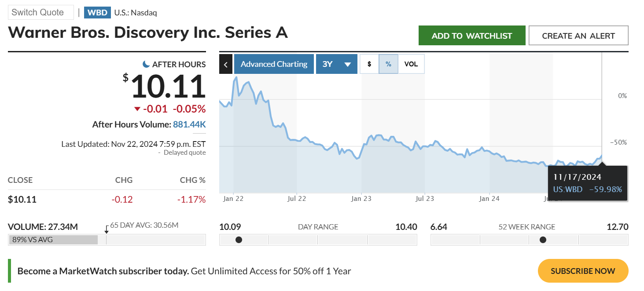Click Create an Alert button
The width and height of the screenshot is (644, 291).
(578, 36)
